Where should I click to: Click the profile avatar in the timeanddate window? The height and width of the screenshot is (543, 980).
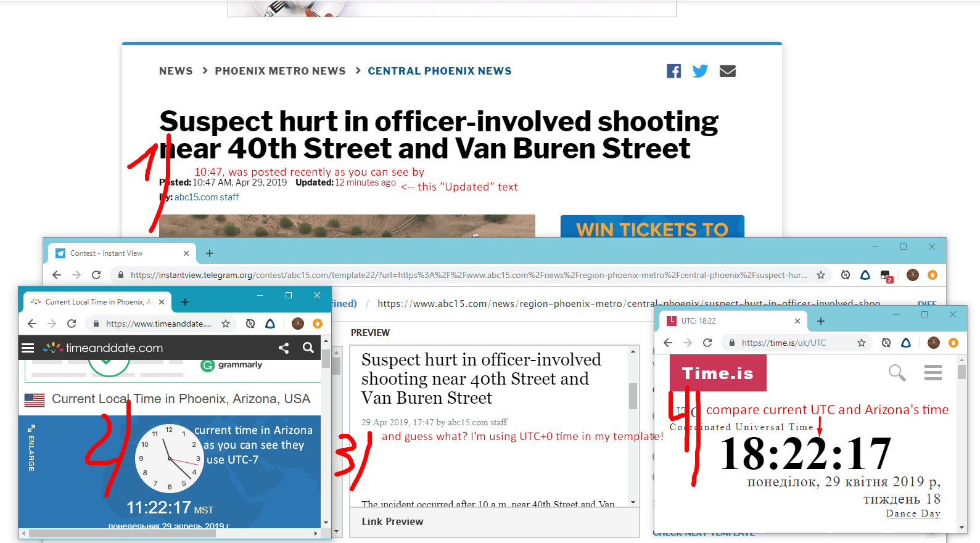click(298, 324)
